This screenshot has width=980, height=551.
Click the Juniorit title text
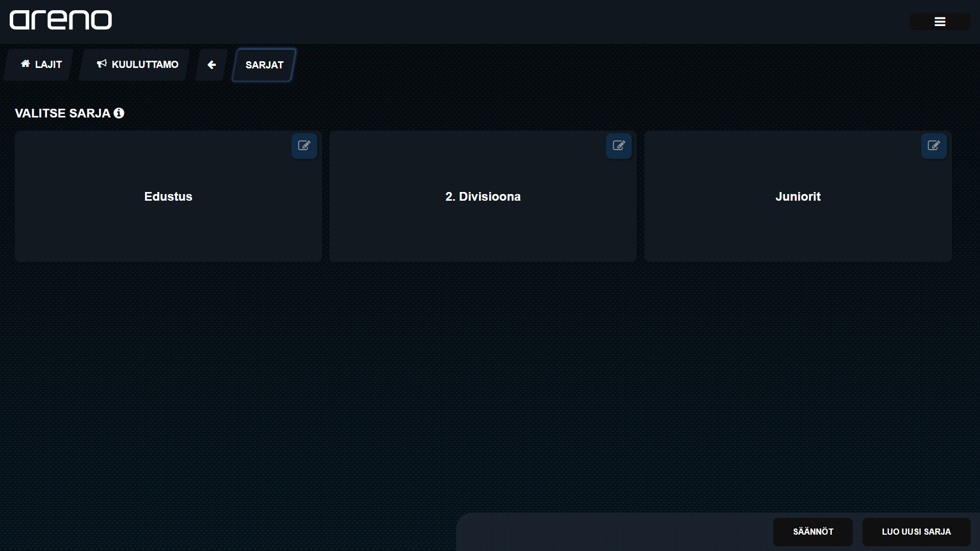point(798,197)
